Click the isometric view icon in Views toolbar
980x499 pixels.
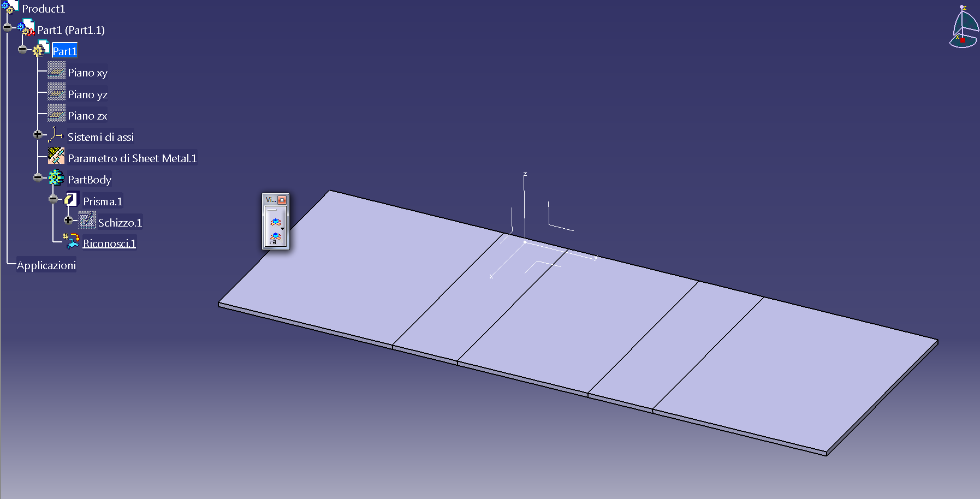[x=275, y=221]
